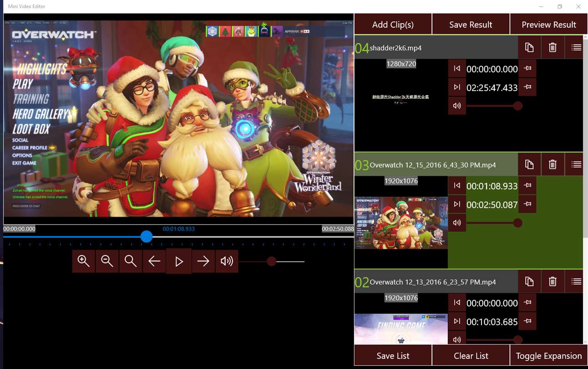Set start point at 00:01:08.933 for clip 03
The height and width of the screenshot is (369, 588).
point(527,185)
